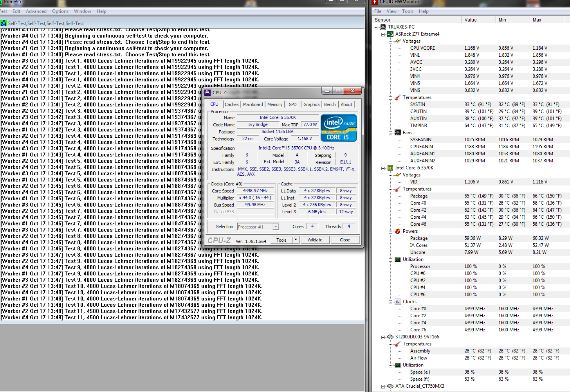
Task: Click the TRUXXES-PC computer icon in HWMonitor
Action: tap(383, 27)
